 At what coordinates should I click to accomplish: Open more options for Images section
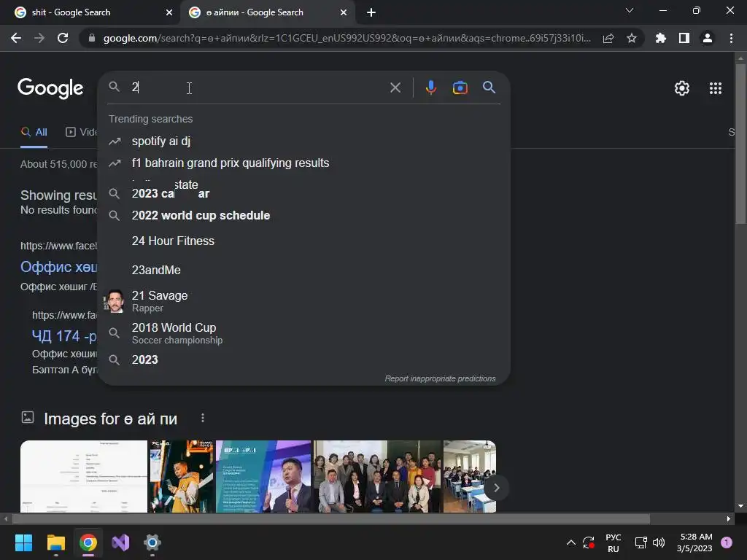[x=203, y=418]
